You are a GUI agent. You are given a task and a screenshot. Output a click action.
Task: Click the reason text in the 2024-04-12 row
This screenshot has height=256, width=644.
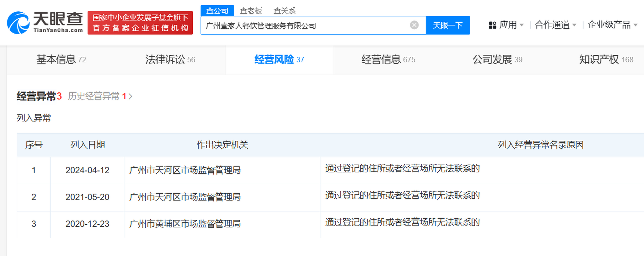(x=402, y=169)
